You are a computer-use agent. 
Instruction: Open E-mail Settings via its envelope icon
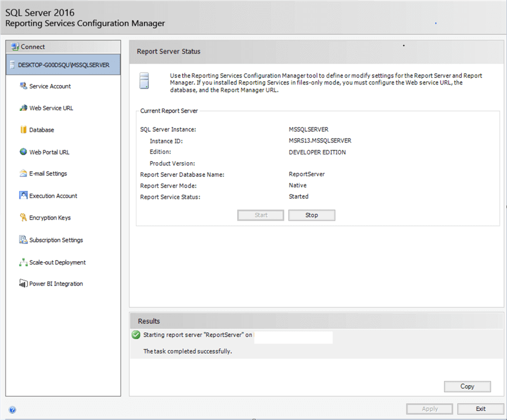coord(23,174)
